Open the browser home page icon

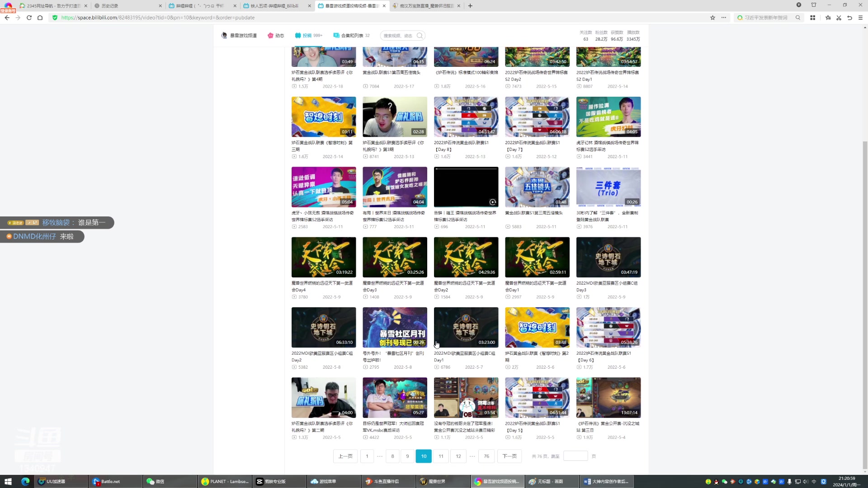[x=40, y=18]
